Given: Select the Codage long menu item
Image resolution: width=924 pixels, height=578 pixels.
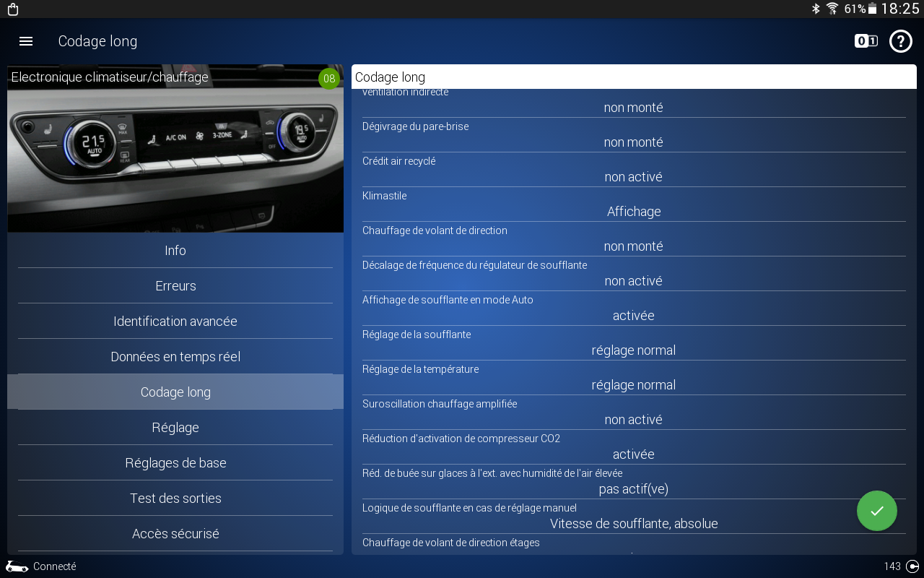Looking at the screenshot, I should coord(175,392).
